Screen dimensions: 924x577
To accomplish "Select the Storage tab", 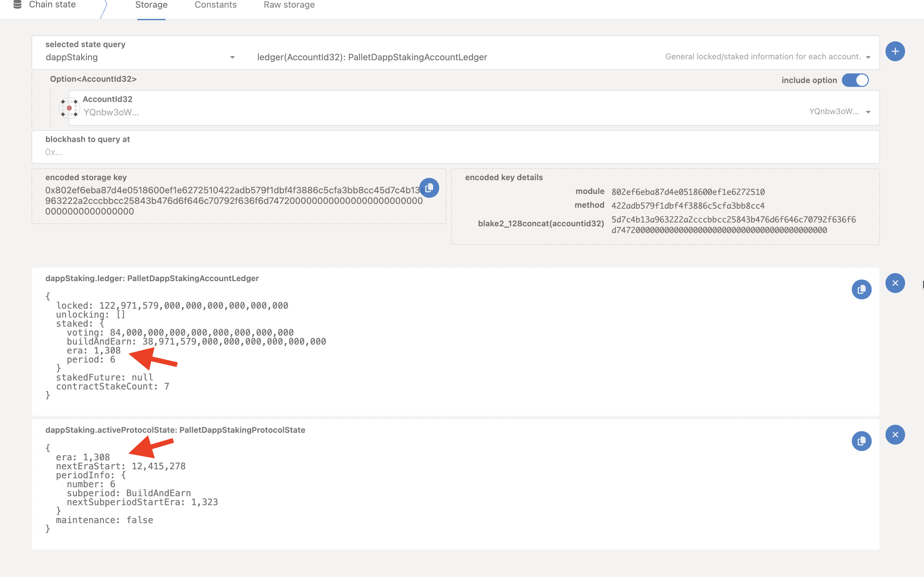I will pos(151,5).
